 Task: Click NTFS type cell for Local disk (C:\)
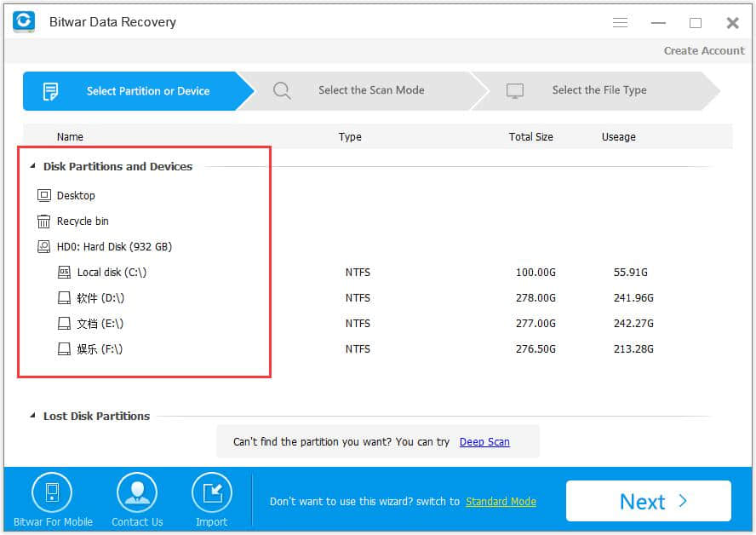(x=358, y=272)
